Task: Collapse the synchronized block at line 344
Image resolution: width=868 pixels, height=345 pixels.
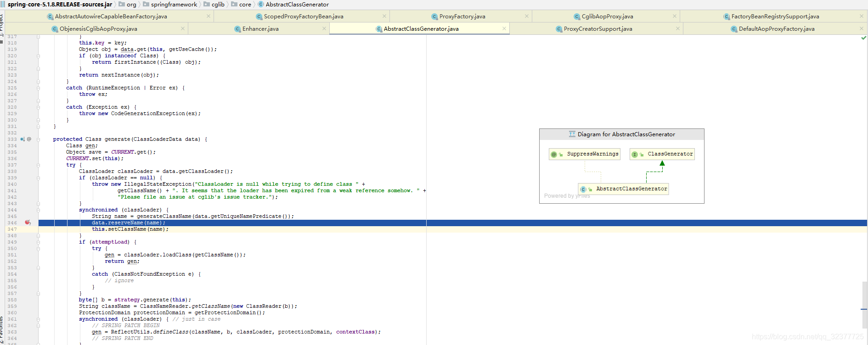Action: (x=39, y=210)
